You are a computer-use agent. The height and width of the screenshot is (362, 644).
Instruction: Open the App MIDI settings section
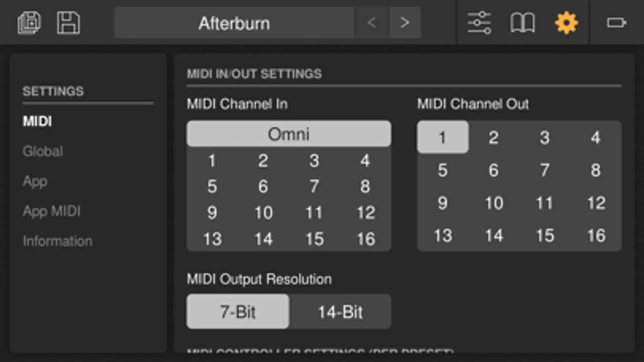(x=52, y=211)
